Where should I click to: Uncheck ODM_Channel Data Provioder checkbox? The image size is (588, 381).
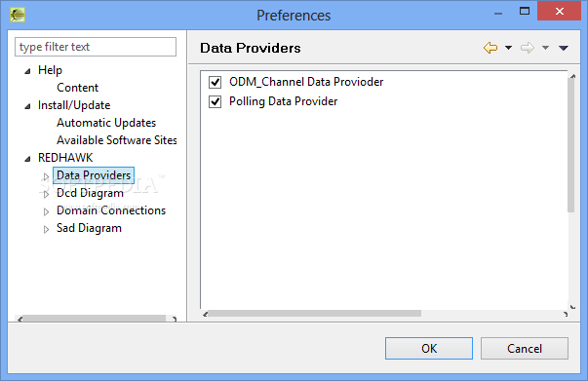pyautogui.click(x=215, y=82)
